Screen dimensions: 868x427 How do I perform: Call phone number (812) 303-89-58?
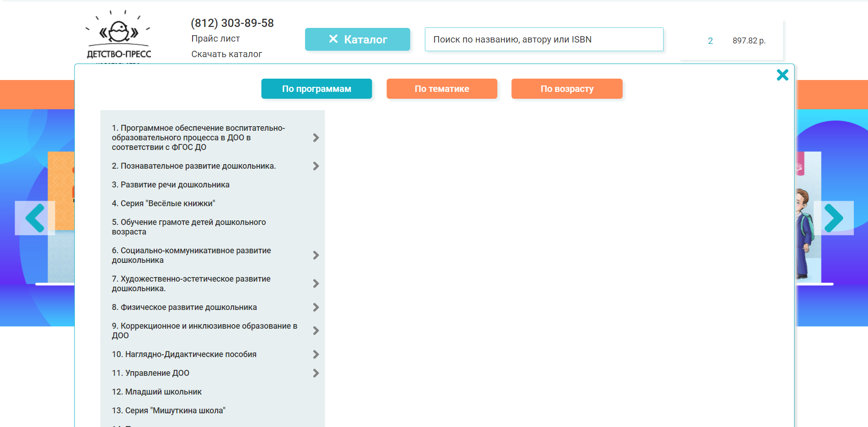pos(232,23)
